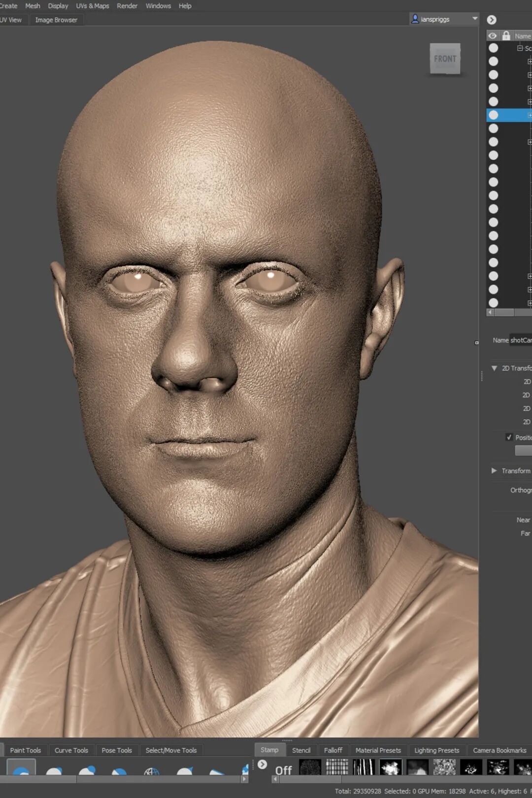Open the Stamp tab
The width and height of the screenshot is (532, 798).
click(269, 750)
